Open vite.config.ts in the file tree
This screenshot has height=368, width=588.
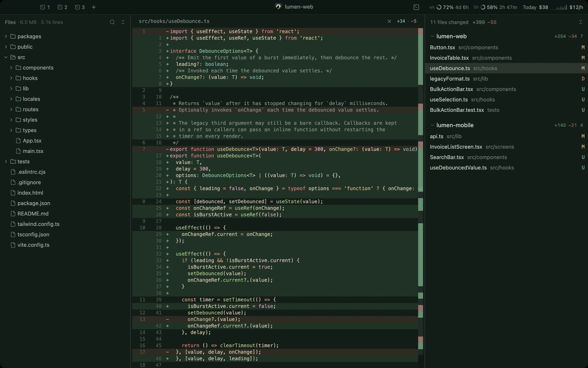pos(65,245)
